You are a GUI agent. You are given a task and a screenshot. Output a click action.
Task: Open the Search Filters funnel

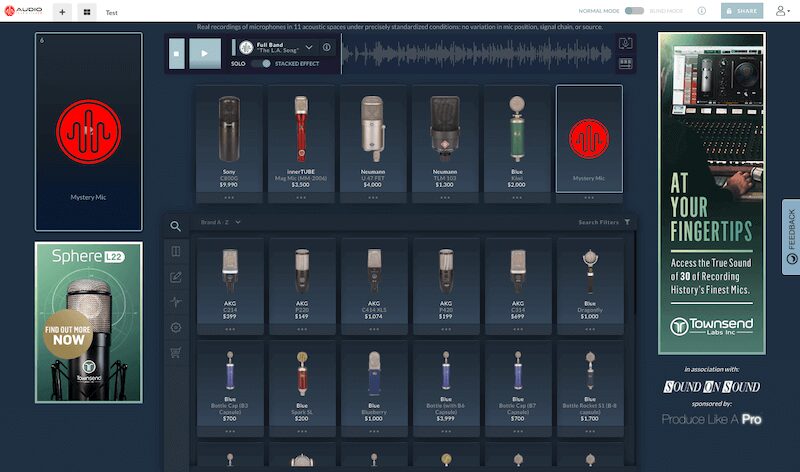pyautogui.click(x=627, y=222)
